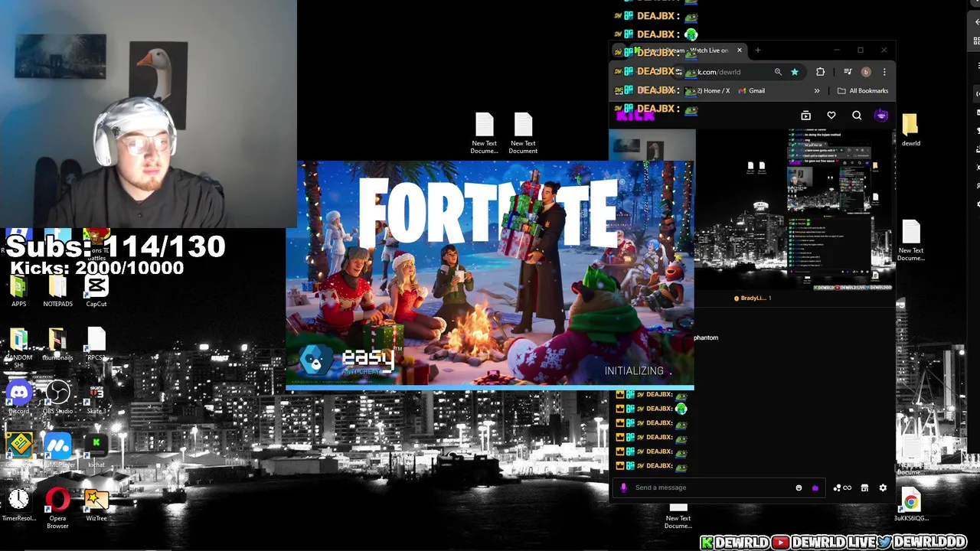
Task: Click the Chrome address bar URL
Action: click(720, 72)
